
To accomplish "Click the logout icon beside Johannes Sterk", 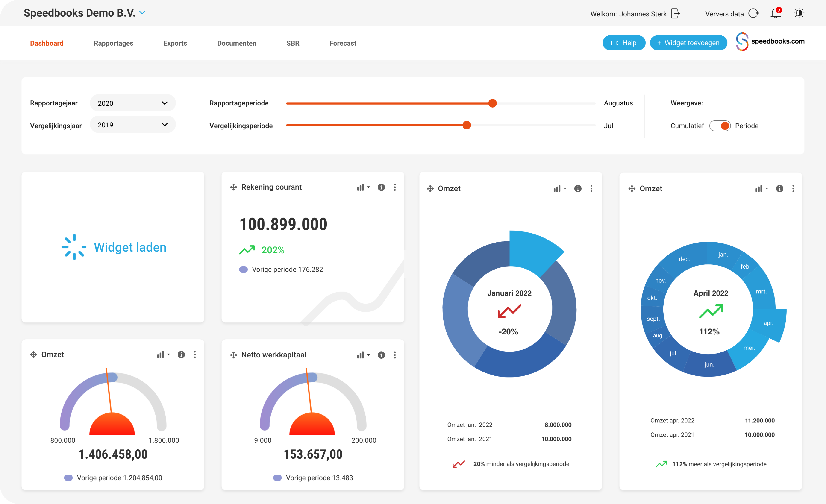I will 676,13.
